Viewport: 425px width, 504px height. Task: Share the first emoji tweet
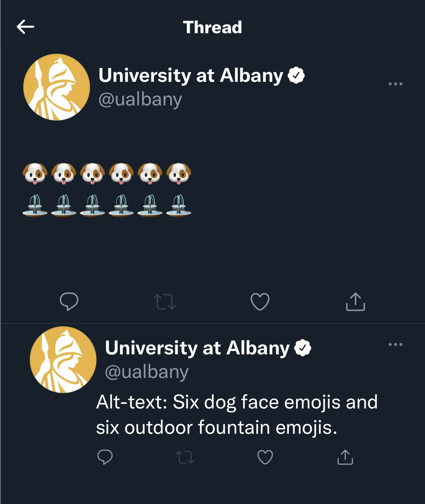(356, 302)
